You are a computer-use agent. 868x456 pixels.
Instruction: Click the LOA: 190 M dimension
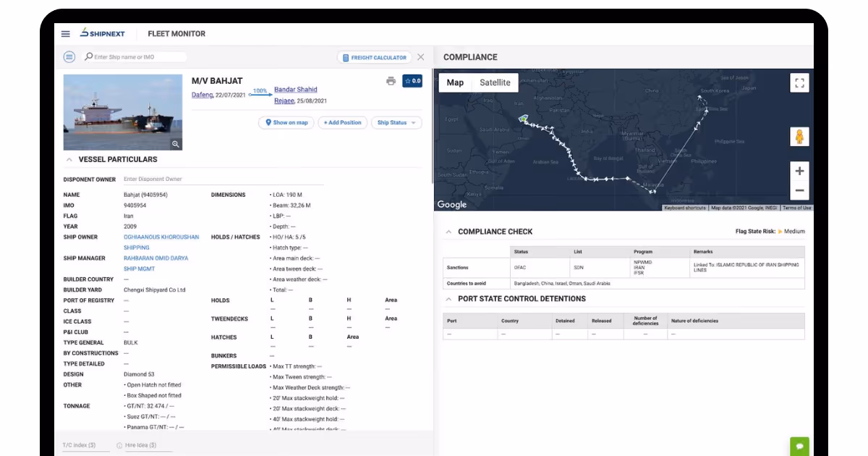(x=287, y=195)
